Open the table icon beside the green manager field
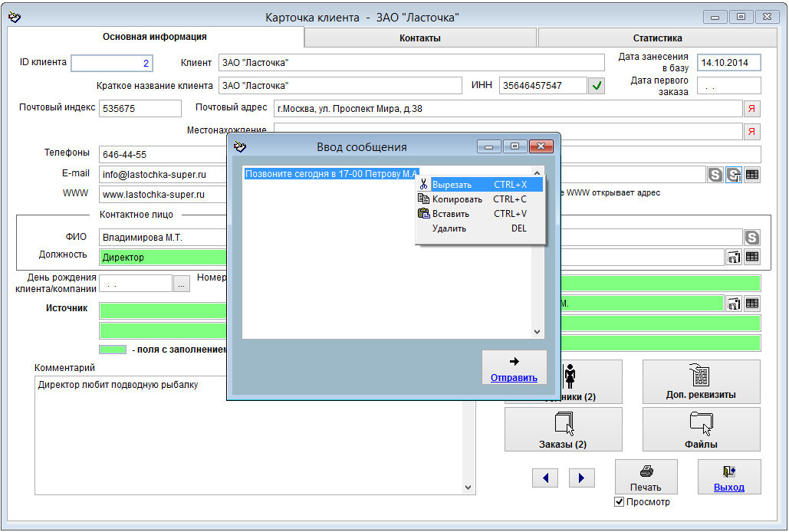This screenshot has width=789, height=532. pos(751,304)
